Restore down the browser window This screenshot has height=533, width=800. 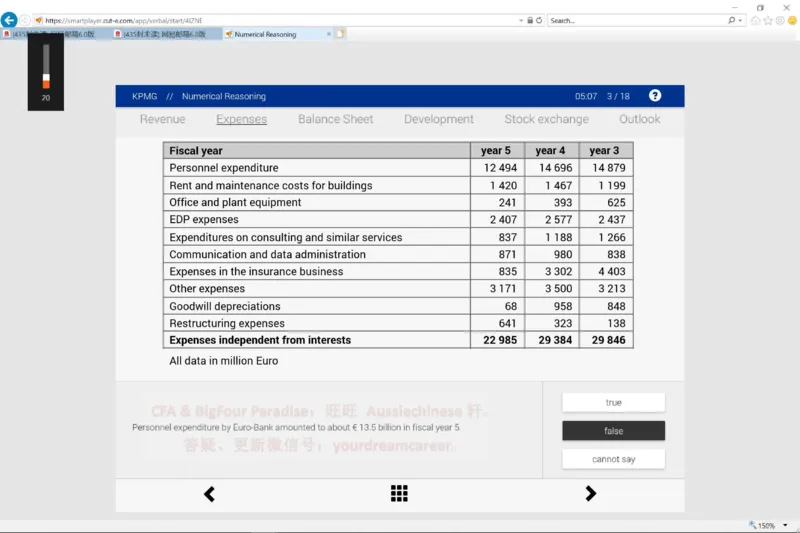point(760,8)
